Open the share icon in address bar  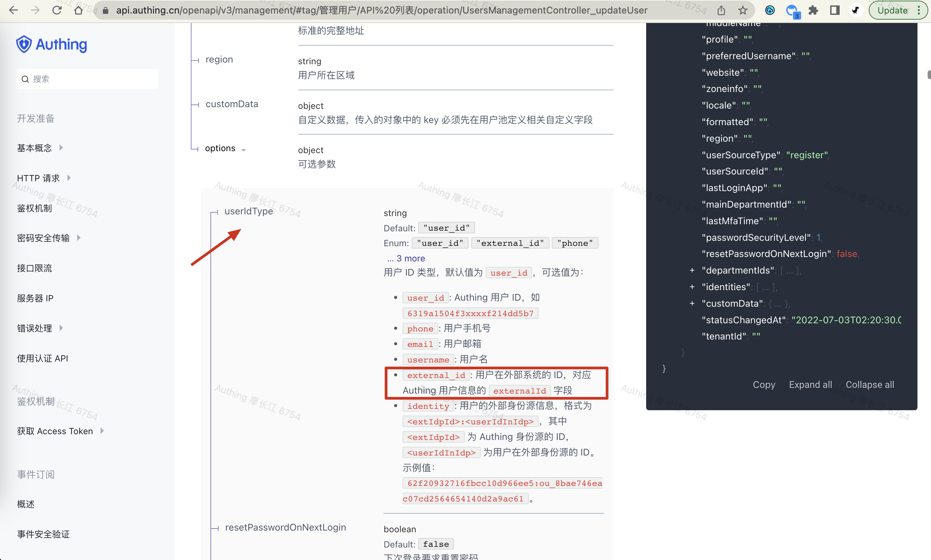(x=721, y=10)
